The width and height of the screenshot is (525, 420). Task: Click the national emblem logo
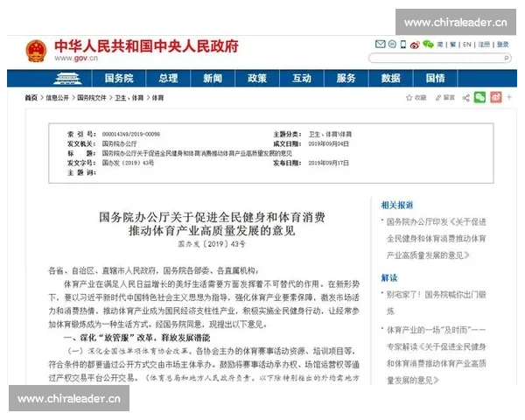36,51
